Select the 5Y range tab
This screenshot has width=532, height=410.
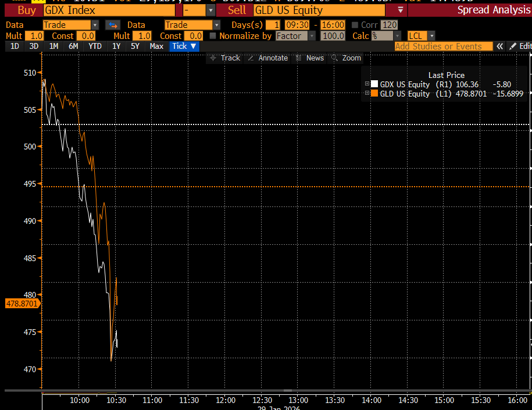[x=135, y=46]
